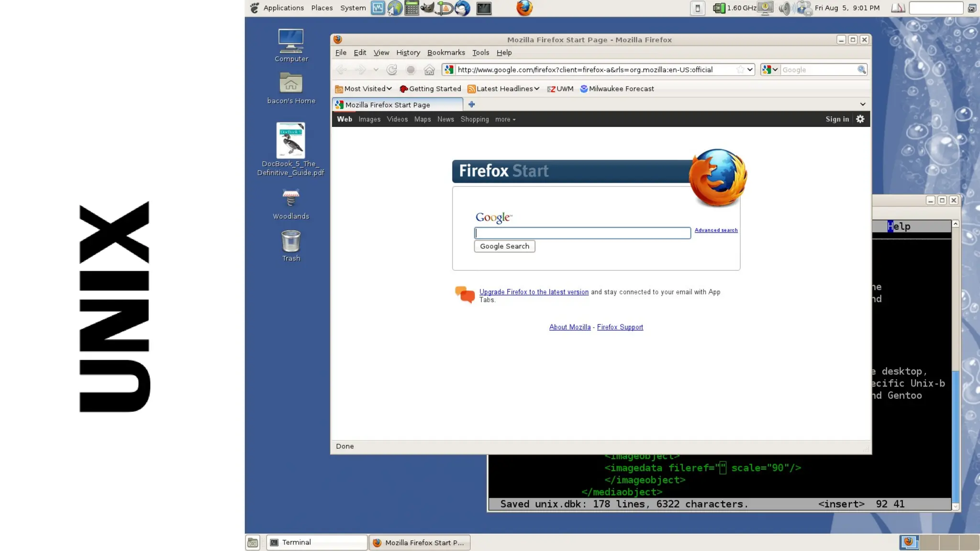Open the Bookmarks menu

pos(445,53)
